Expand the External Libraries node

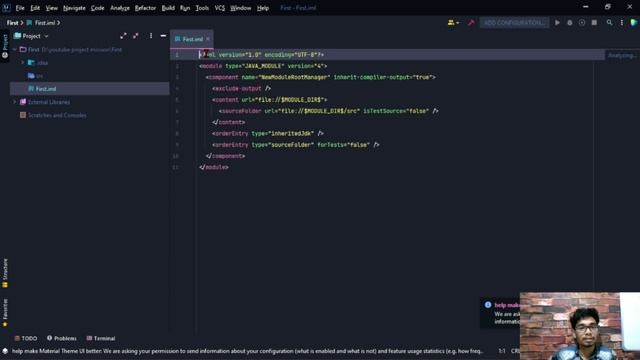15,102
